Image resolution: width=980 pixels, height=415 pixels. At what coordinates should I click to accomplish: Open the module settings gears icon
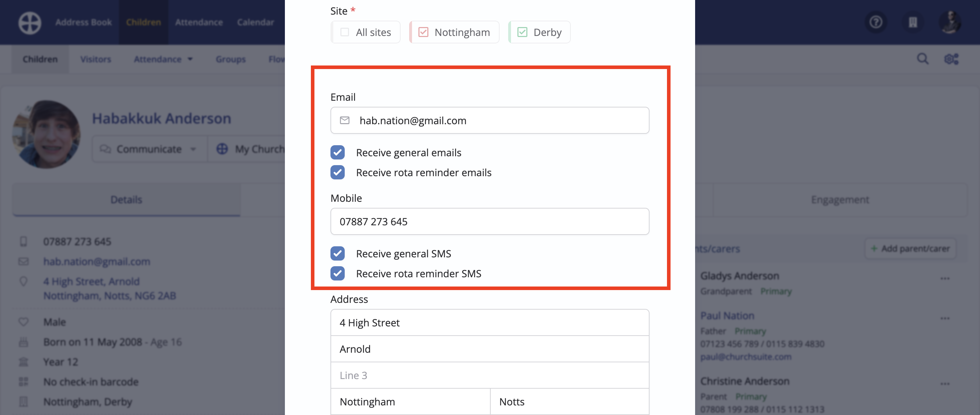coord(951,59)
